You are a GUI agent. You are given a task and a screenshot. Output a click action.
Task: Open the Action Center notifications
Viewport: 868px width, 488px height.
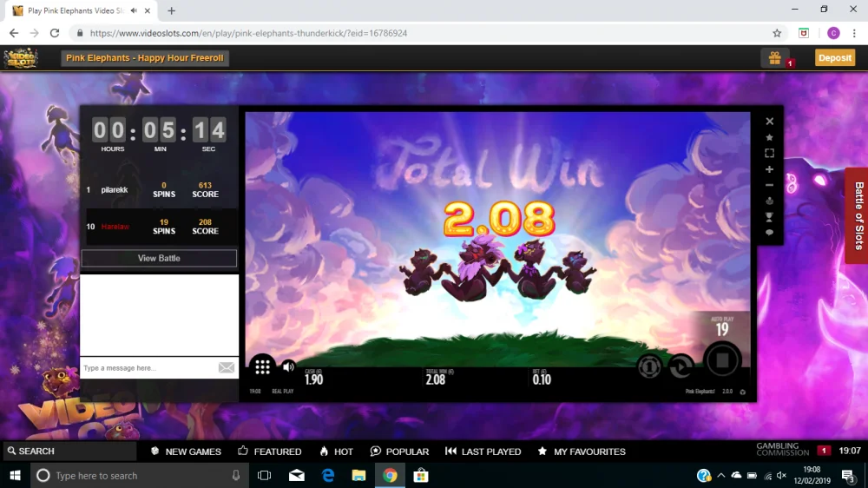[849, 475]
